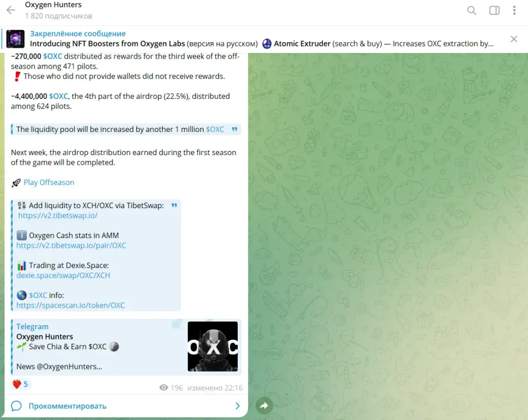Image resolution: width=528 pixels, height=420 pixels.
Task: Click the $OXC tag after ~270,000
Action: (53, 56)
